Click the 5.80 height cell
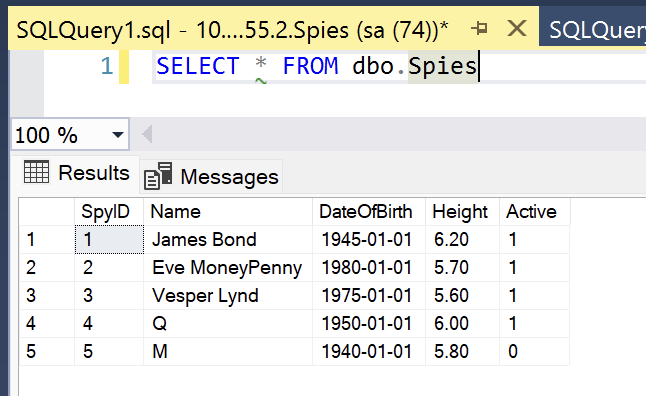 462,352
